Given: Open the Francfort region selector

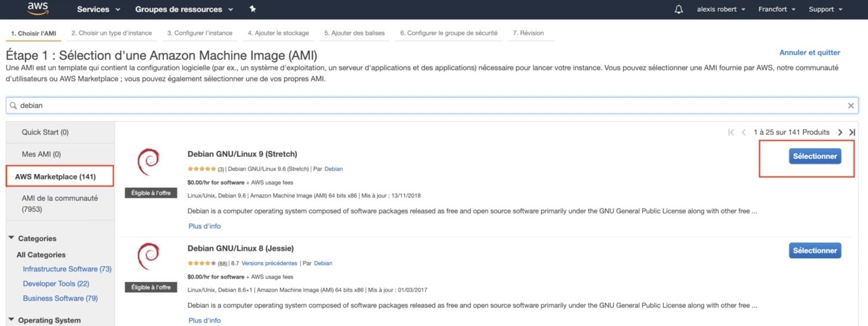Looking at the screenshot, I should pyautogui.click(x=778, y=10).
